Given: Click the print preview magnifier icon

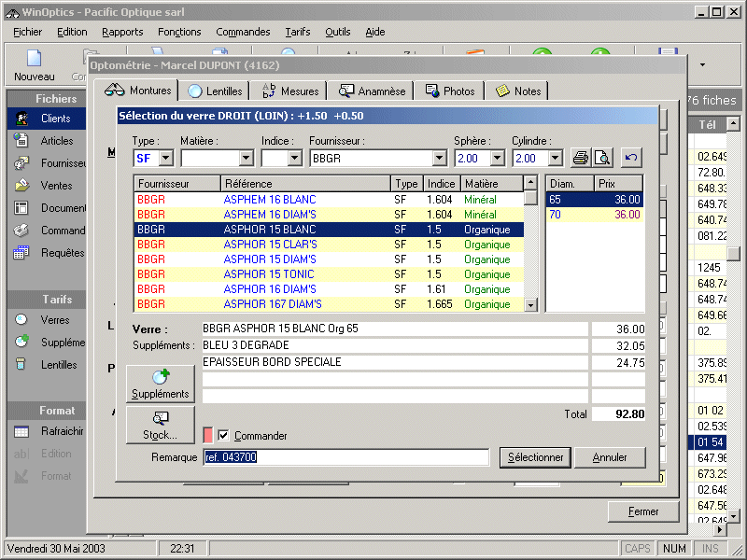Looking at the screenshot, I should [x=603, y=158].
